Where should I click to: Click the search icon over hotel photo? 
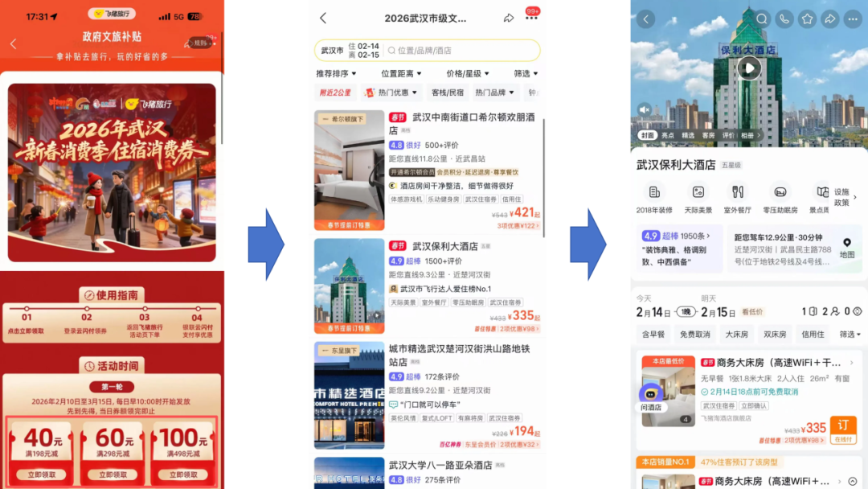(x=762, y=19)
